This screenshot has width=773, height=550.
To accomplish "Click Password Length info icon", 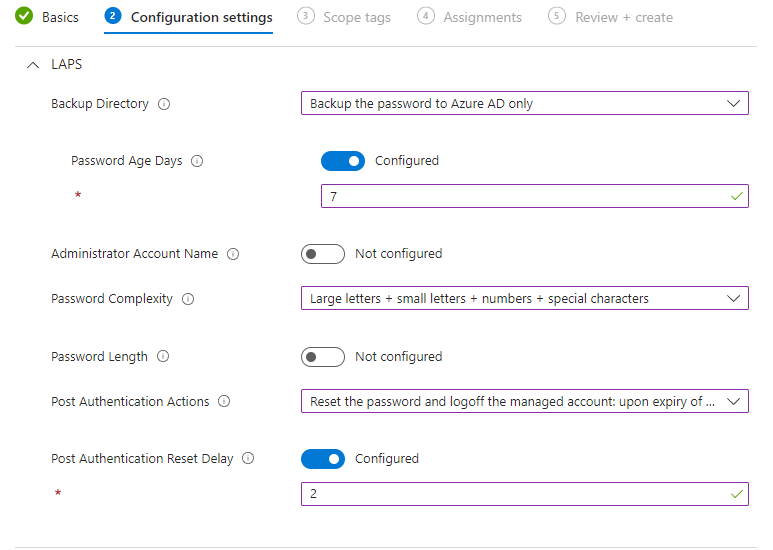I will tap(163, 357).
